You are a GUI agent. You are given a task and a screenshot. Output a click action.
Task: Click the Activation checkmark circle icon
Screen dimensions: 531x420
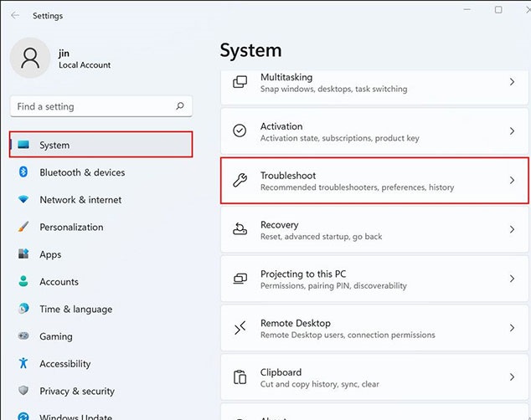click(240, 131)
